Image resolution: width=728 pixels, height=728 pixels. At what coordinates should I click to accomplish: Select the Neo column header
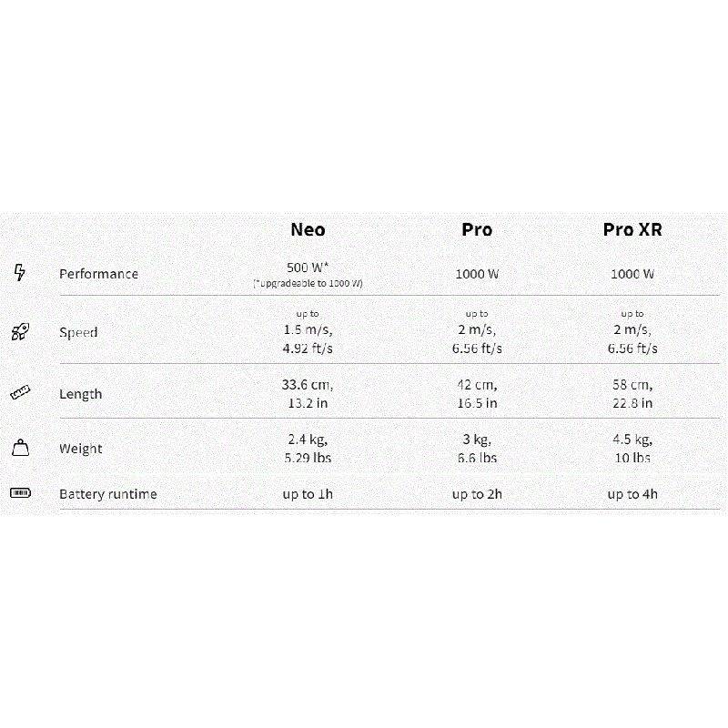[308, 229]
